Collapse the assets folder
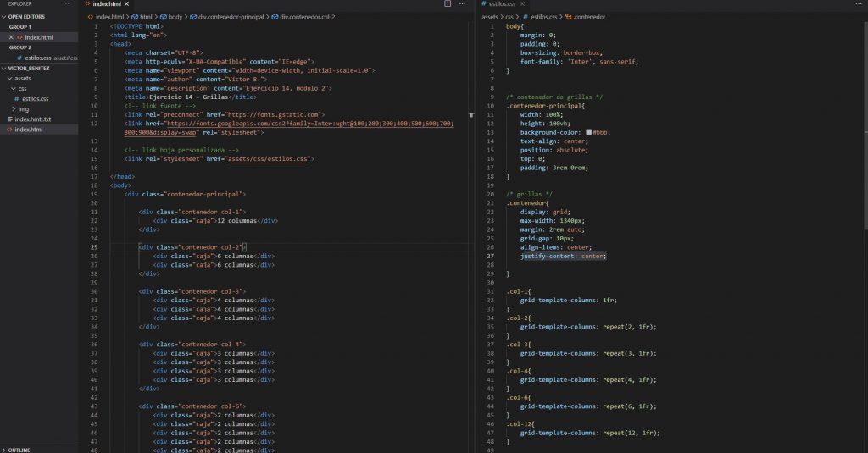This screenshot has height=453, width=868. point(9,78)
